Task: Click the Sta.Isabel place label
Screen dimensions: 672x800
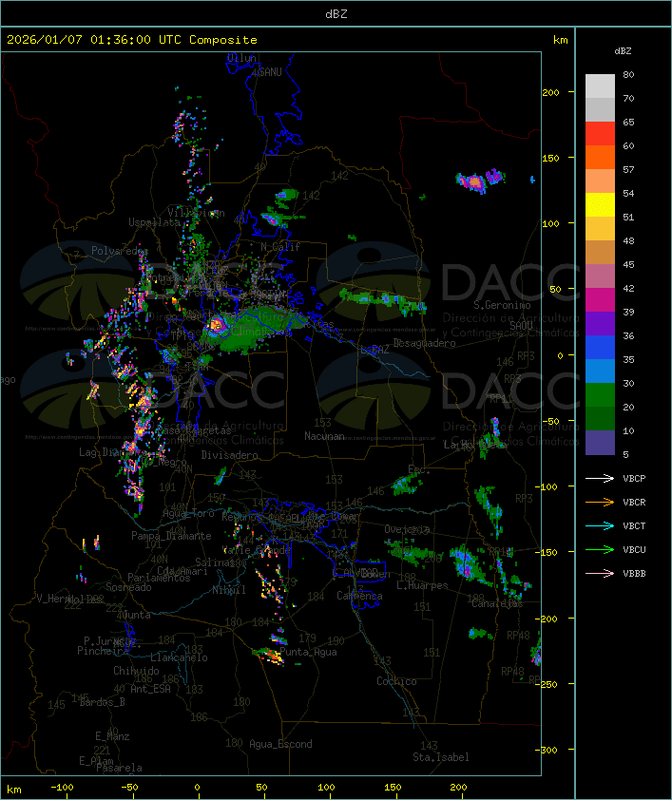Action: coord(441,757)
